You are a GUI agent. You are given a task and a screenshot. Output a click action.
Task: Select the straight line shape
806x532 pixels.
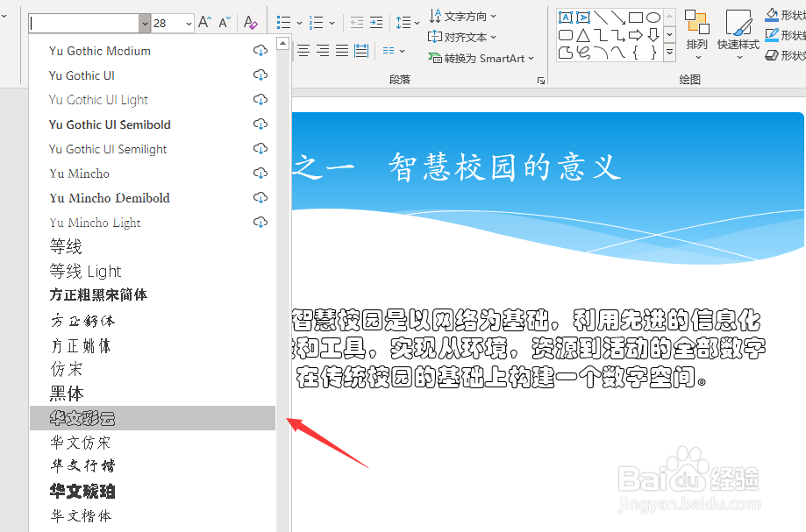tap(601, 18)
